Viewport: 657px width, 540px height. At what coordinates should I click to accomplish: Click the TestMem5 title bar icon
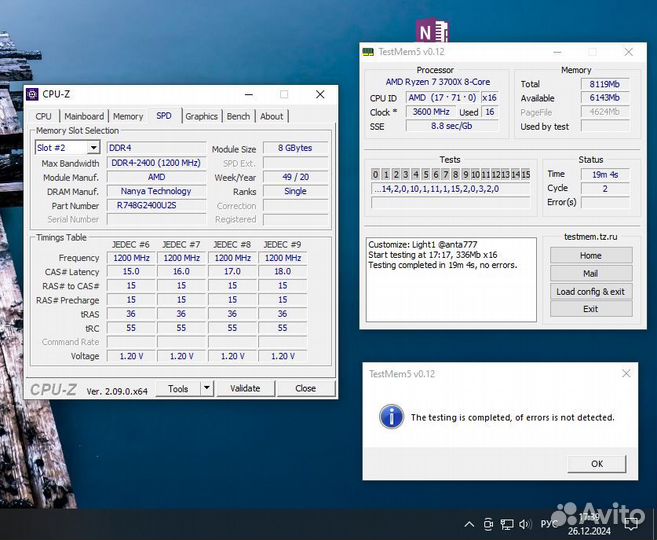coord(368,52)
